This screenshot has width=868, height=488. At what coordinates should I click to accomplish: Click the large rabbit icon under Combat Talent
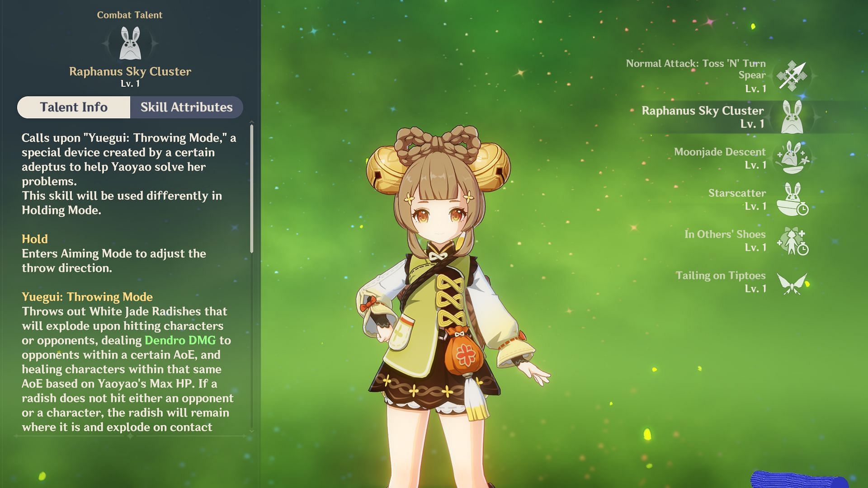pos(130,43)
